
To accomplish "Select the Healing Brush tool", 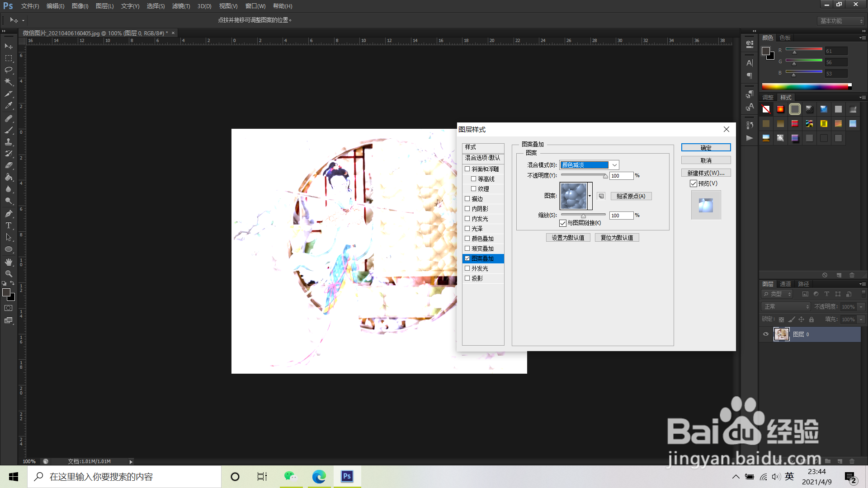I will click(x=9, y=118).
